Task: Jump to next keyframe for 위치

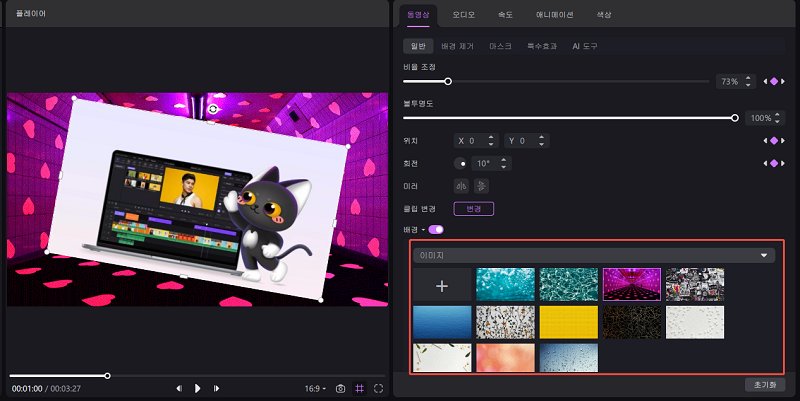Action: (x=783, y=141)
